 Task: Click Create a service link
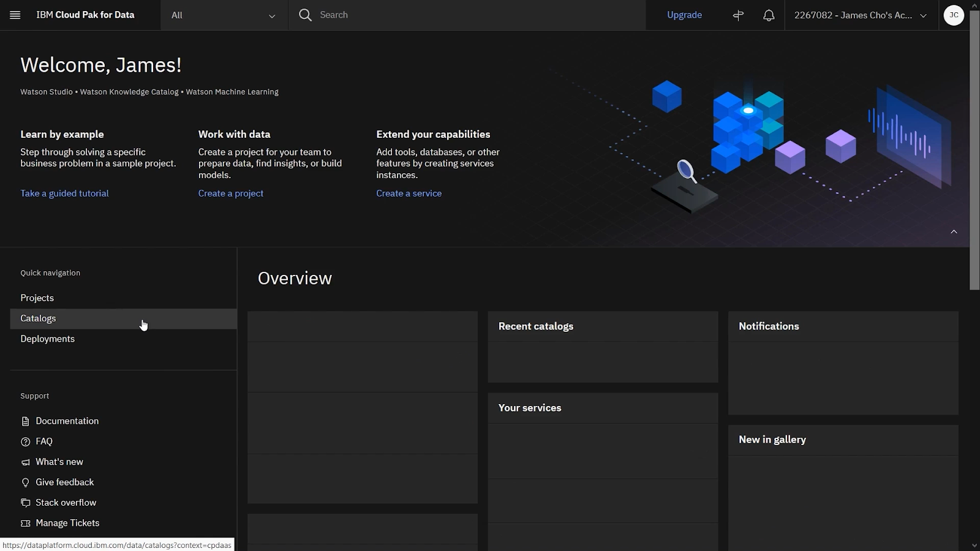point(409,193)
